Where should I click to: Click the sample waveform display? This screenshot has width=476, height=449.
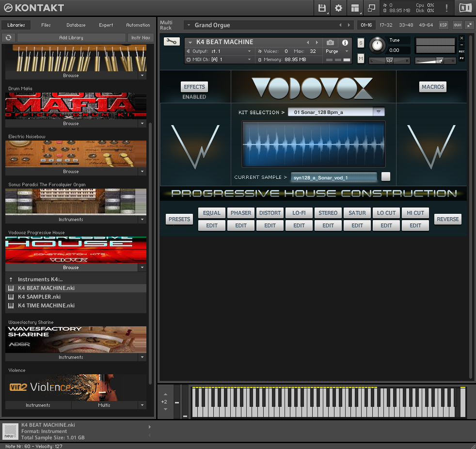coord(313,144)
